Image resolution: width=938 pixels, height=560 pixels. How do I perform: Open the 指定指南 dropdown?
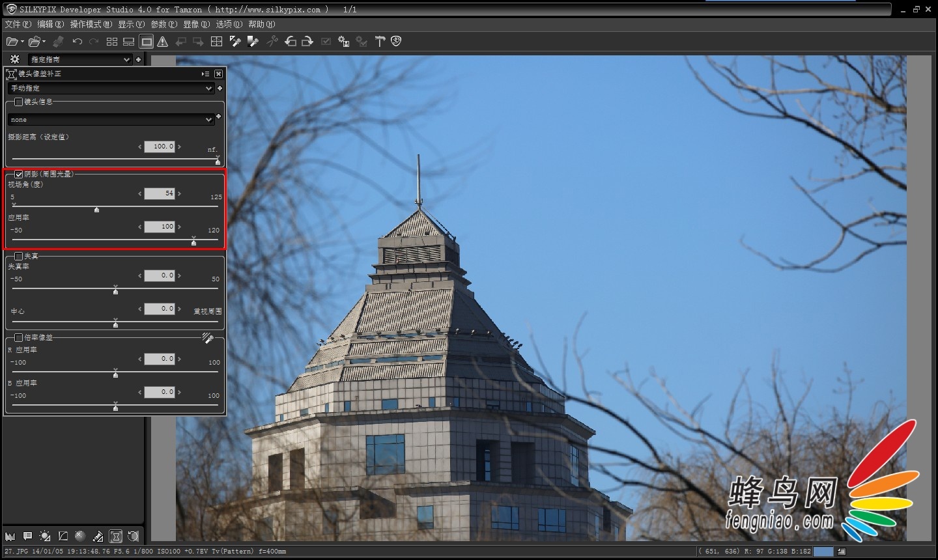click(x=81, y=59)
